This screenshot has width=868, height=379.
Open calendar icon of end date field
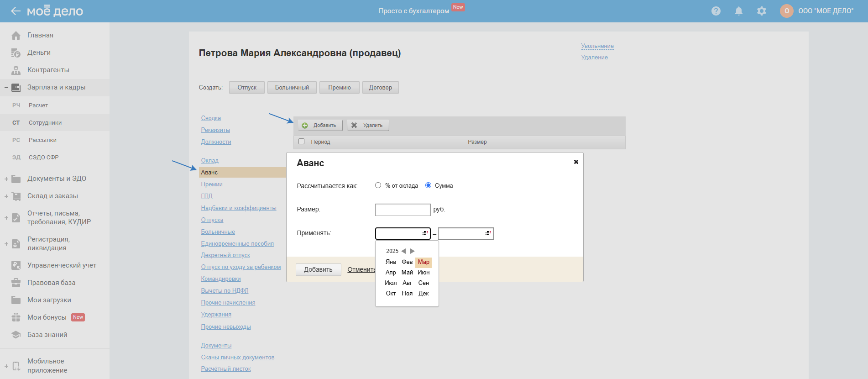click(487, 233)
